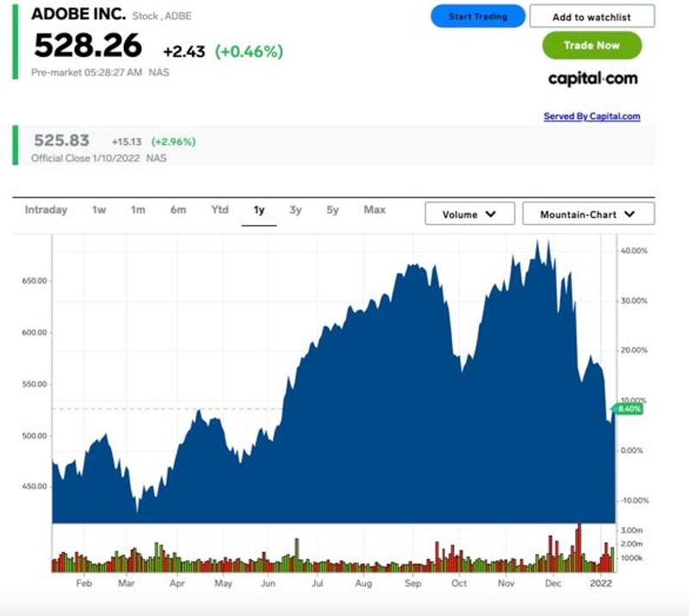Click the (+2.96%) change value

coord(174,141)
